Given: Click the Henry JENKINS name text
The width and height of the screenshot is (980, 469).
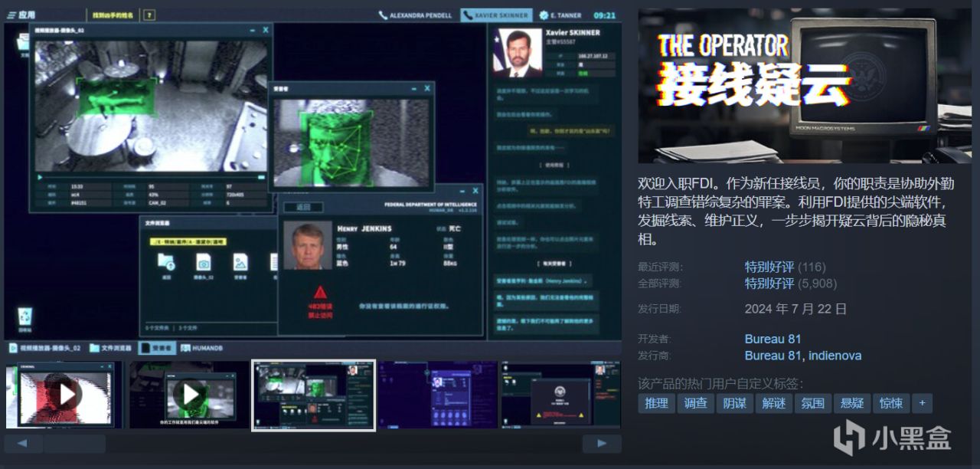Looking at the screenshot, I should click(x=364, y=228).
